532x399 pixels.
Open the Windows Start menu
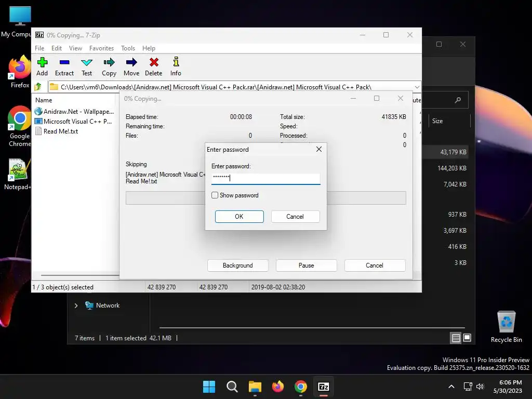tap(209, 387)
